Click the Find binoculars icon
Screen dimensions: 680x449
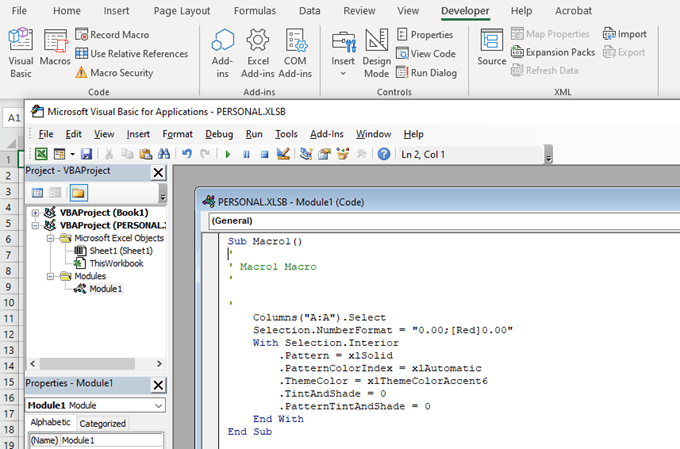(x=164, y=154)
